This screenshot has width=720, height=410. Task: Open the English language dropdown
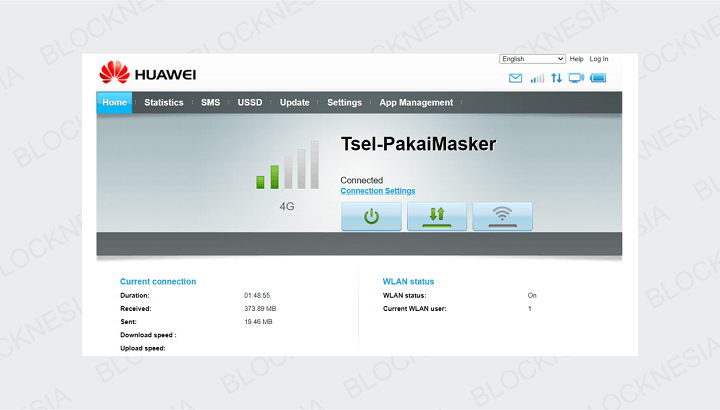coord(532,59)
